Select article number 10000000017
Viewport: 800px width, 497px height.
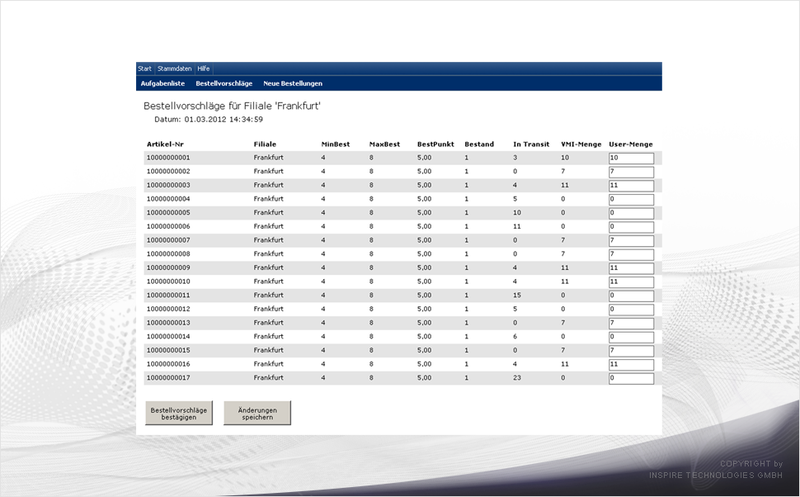coord(168,378)
